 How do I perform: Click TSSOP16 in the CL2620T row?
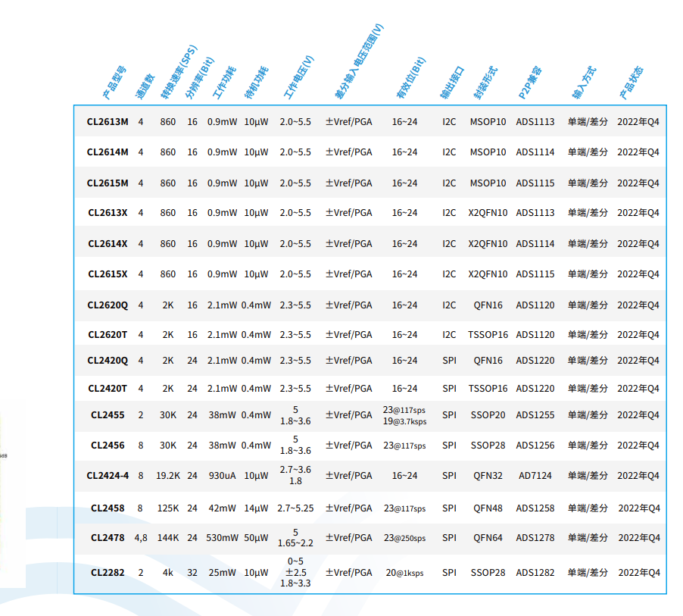tap(488, 335)
